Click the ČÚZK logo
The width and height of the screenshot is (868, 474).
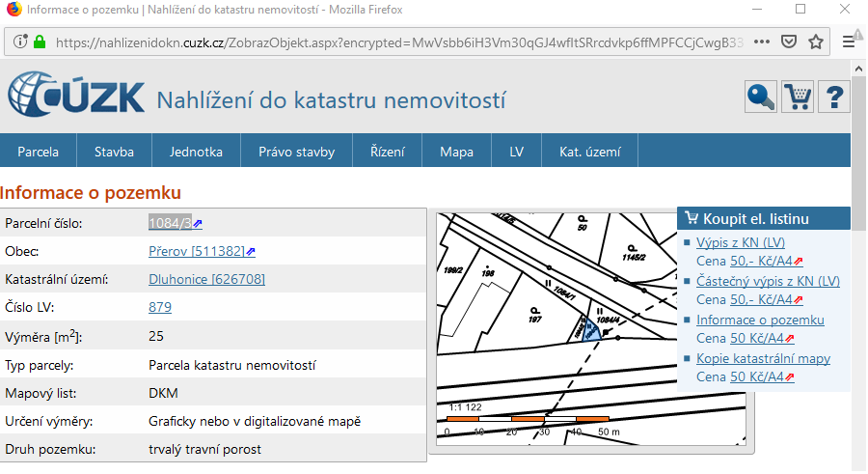click(76, 98)
